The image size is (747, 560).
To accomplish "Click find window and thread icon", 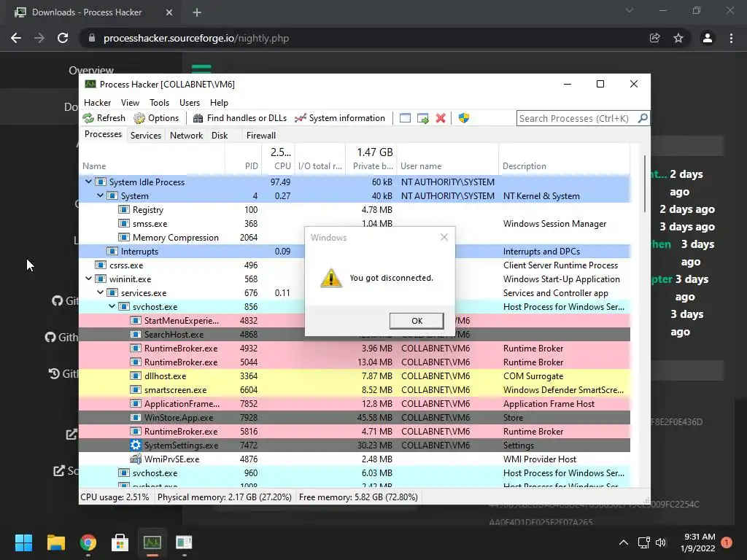I will [422, 118].
